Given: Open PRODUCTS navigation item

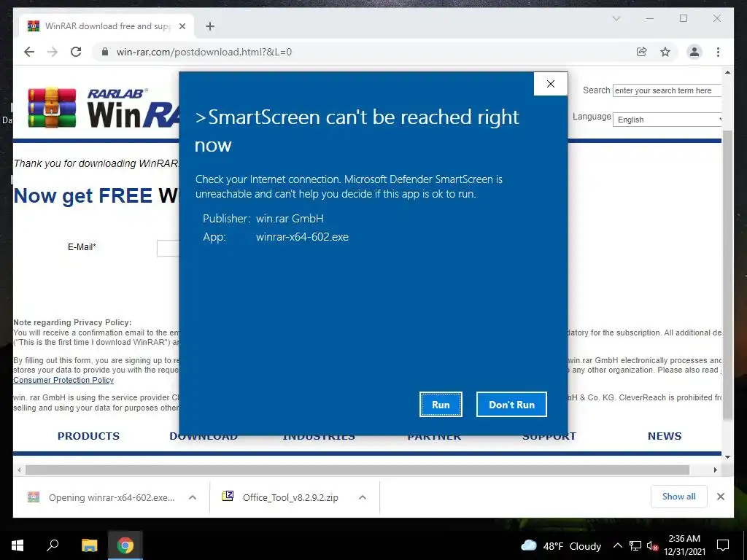Looking at the screenshot, I should point(88,436).
